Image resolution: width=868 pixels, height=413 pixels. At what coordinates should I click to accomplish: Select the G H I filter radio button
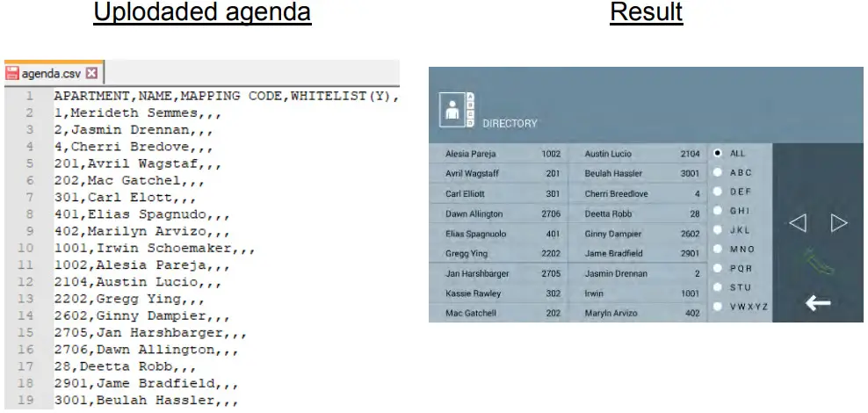(718, 211)
